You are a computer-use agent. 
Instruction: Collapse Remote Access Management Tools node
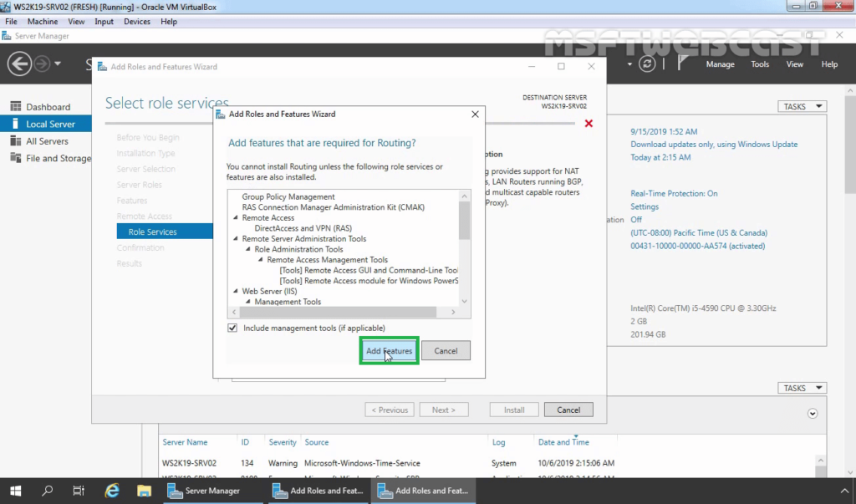261,259
